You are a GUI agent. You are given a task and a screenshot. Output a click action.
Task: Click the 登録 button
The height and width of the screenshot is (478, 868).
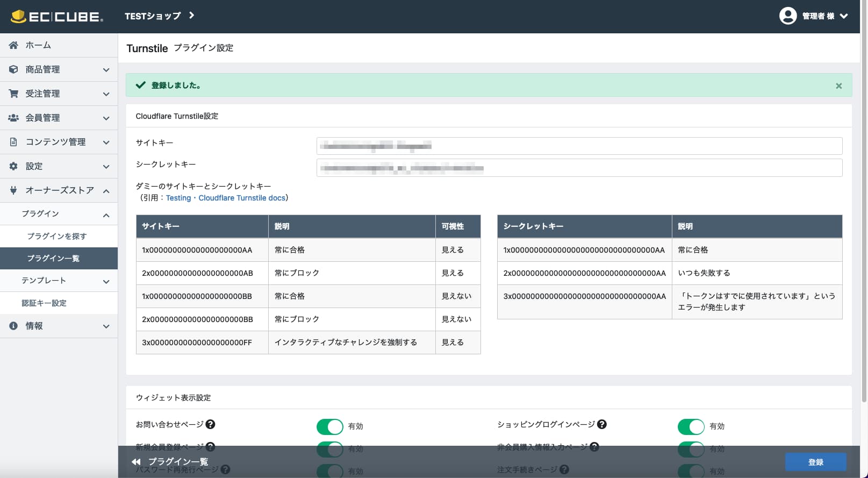815,462
